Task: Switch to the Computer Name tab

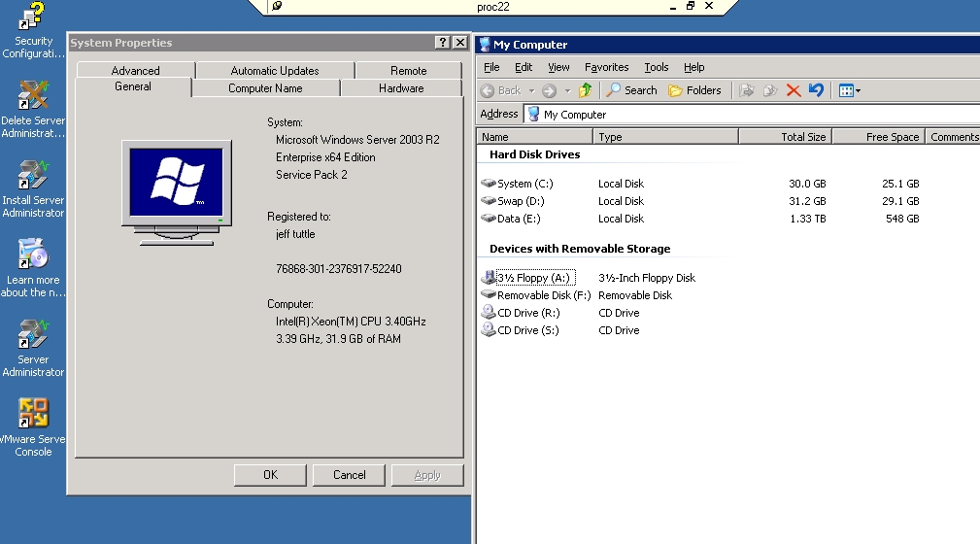Action: point(265,88)
